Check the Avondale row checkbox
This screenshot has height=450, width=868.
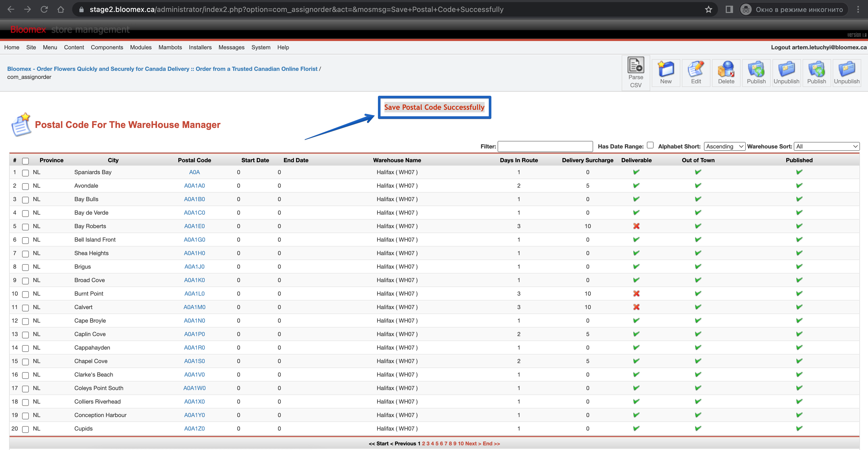[x=25, y=187]
